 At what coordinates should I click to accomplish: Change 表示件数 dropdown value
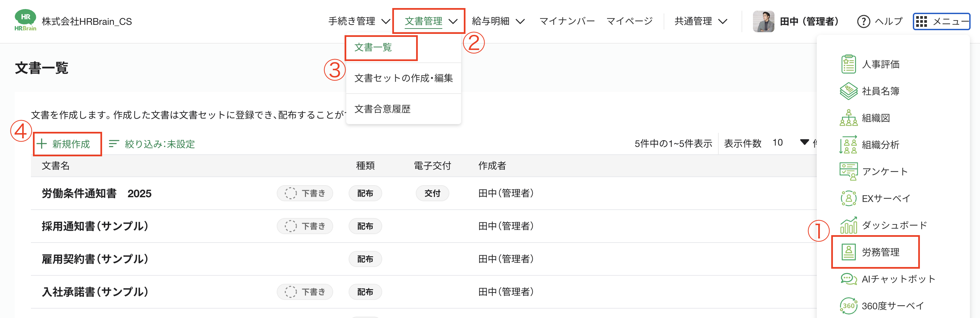(789, 143)
